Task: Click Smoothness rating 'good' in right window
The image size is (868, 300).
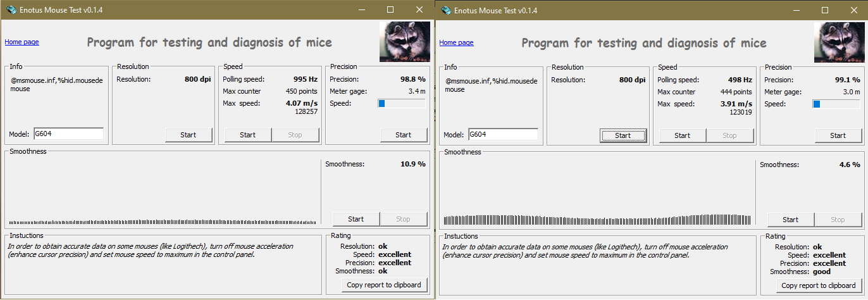Action: pos(822,272)
